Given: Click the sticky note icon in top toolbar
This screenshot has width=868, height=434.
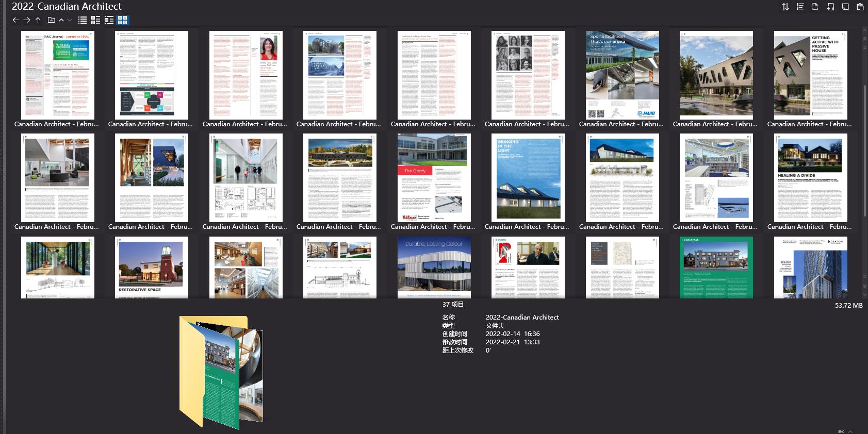Looking at the screenshot, I should click(x=845, y=7).
